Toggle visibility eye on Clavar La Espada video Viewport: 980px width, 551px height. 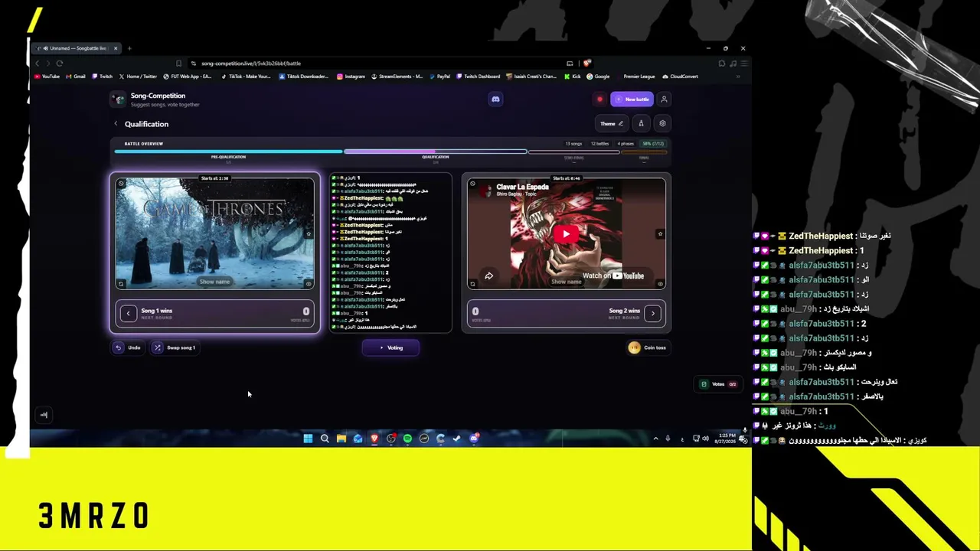click(x=660, y=284)
